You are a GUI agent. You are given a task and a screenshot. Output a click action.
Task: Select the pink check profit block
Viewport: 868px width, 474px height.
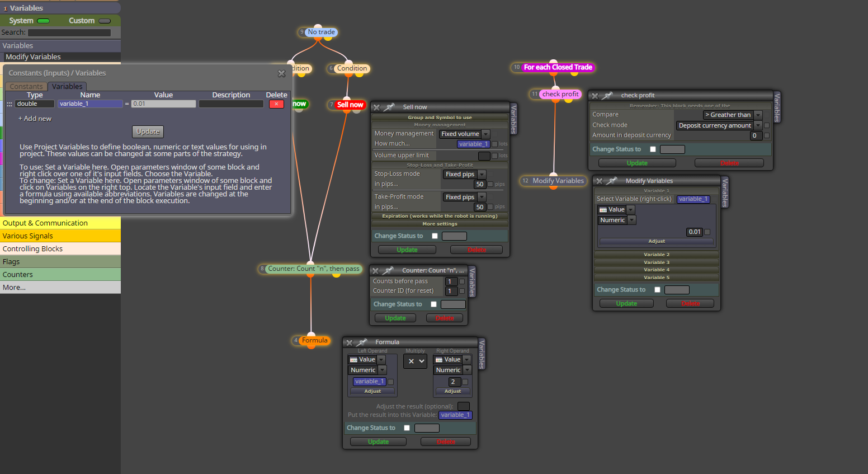(560, 94)
